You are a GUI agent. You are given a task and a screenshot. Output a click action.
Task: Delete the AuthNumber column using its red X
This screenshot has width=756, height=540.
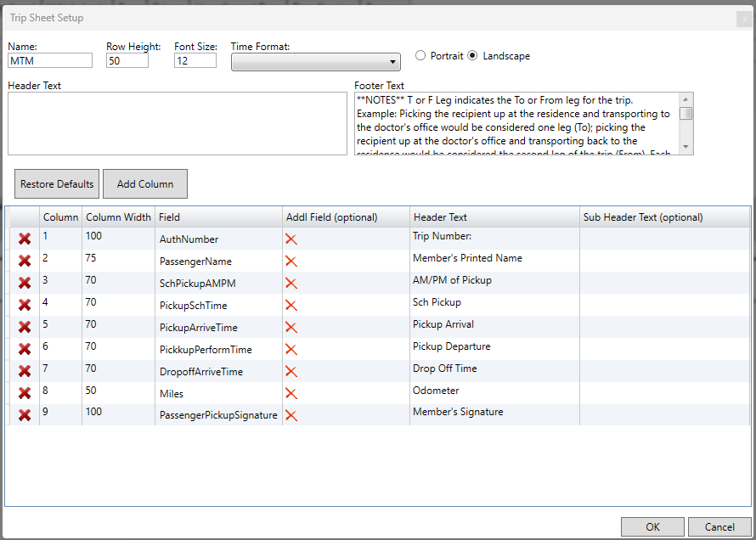click(x=25, y=239)
